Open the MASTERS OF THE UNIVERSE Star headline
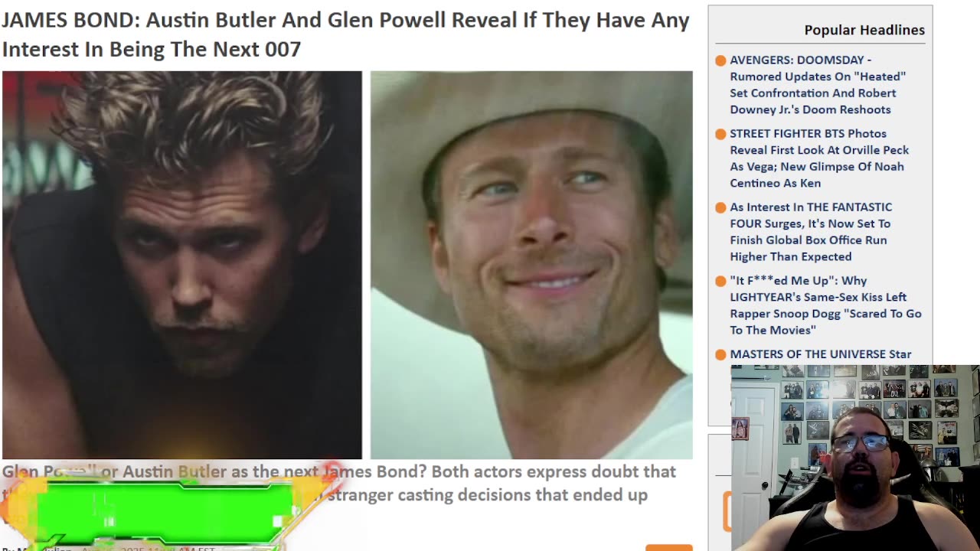 coord(821,354)
